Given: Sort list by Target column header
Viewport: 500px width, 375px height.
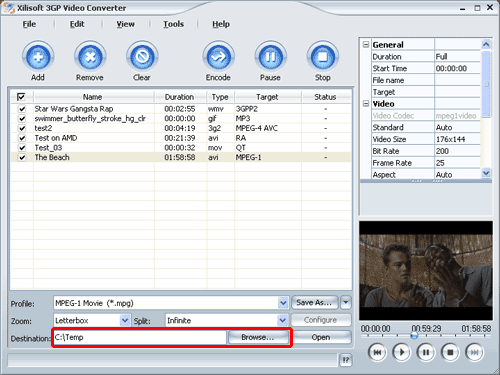Looking at the screenshot, I should (x=268, y=97).
